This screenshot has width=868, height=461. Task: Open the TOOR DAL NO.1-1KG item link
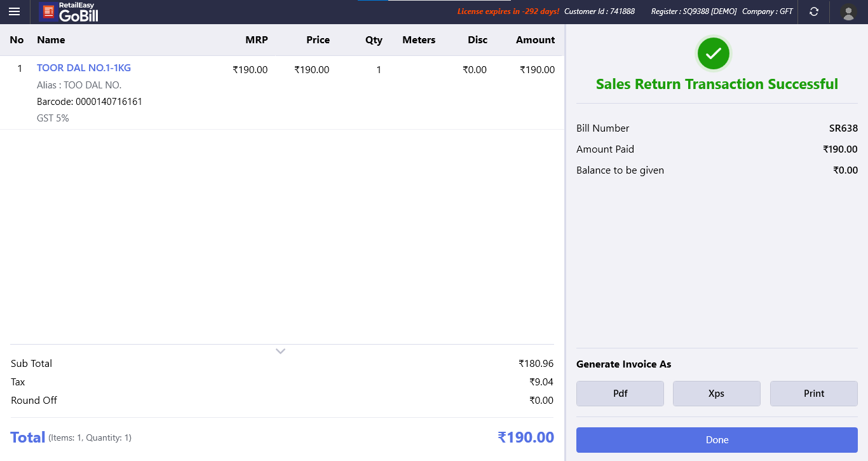click(84, 68)
